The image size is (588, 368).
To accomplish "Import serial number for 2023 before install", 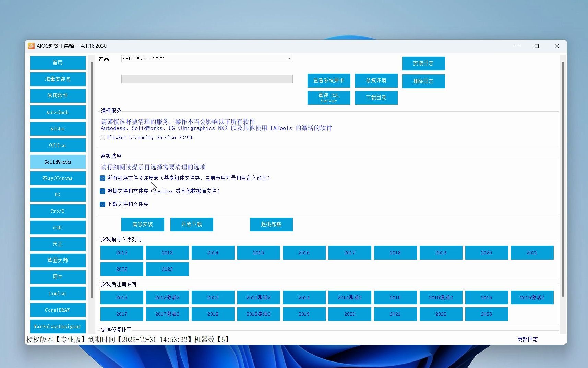I will click(x=167, y=269).
